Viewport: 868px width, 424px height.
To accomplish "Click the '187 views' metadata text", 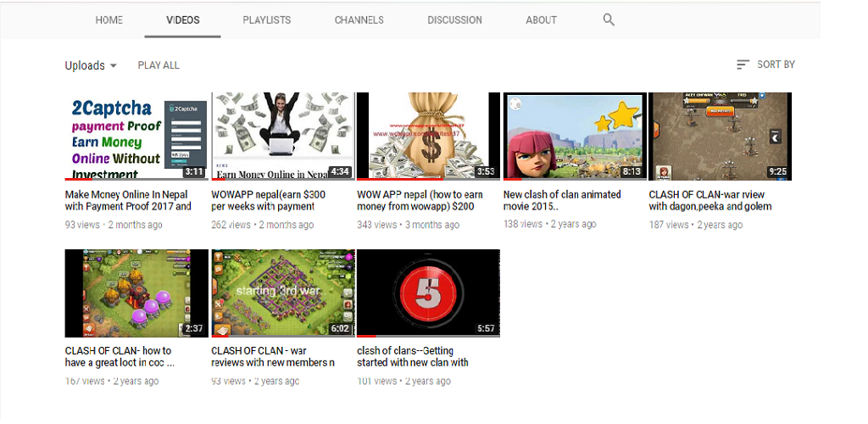I will (x=669, y=225).
